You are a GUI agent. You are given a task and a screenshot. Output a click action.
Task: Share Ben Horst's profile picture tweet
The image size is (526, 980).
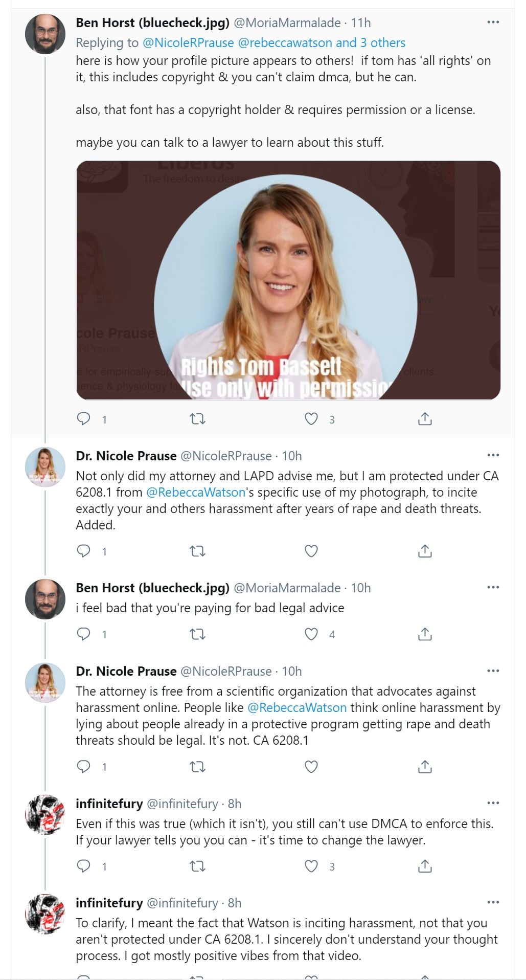point(425,419)
